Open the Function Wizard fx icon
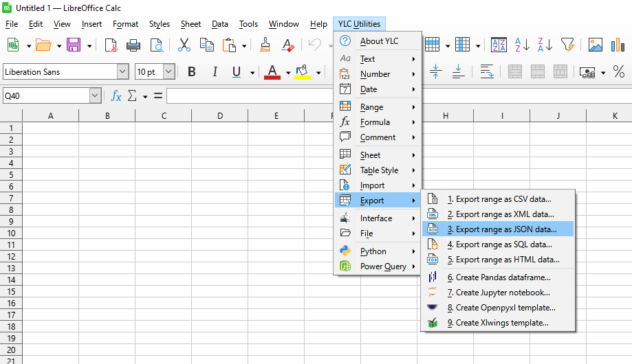Screen dimensions: 632x364 pyautogui.click(x=116, y=96)
